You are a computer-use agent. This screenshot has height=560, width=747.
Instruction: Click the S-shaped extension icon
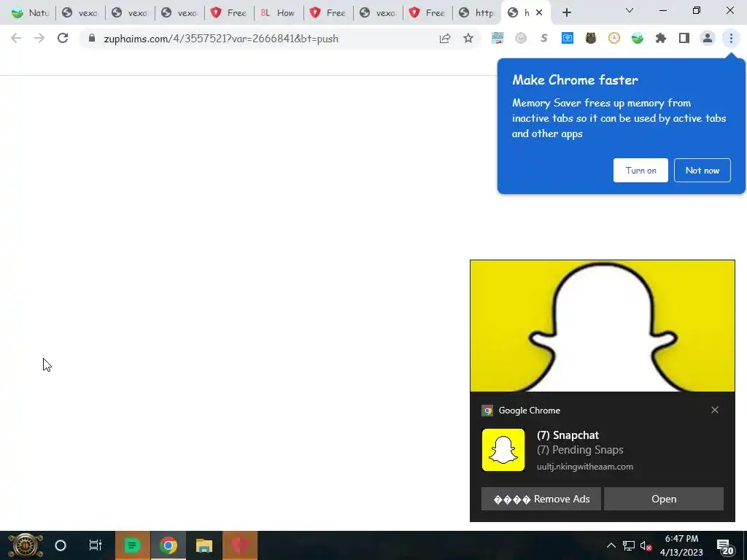(x=544, y=38)
